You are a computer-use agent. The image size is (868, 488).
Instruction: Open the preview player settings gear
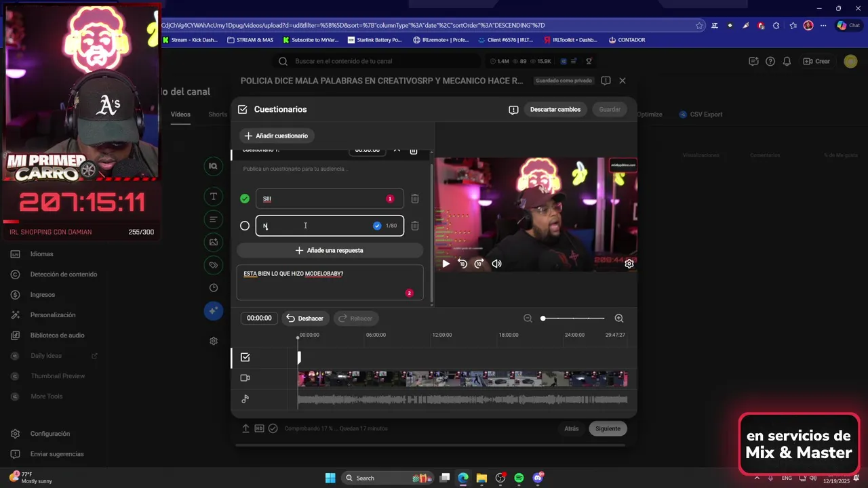(629, 264)
